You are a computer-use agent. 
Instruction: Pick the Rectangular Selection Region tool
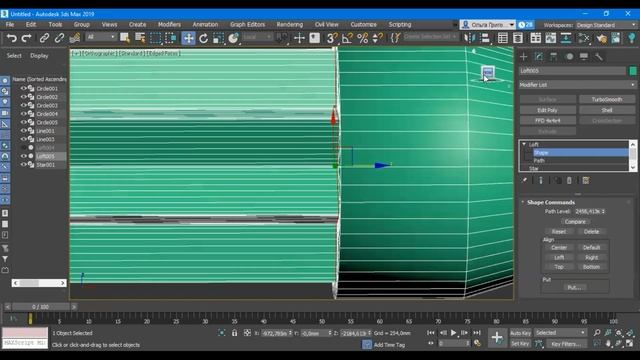click(x=155, y=38)
